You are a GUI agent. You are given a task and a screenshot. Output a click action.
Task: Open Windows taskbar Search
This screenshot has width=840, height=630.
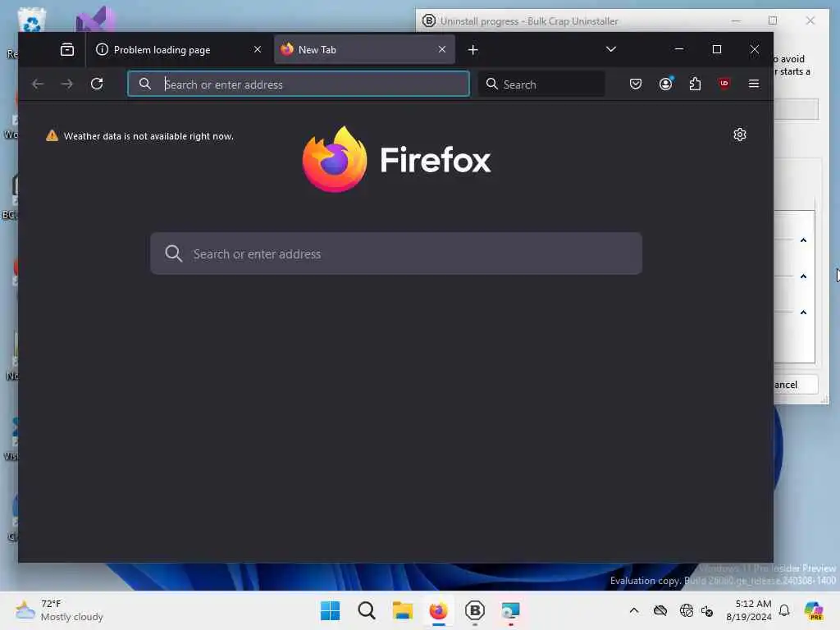[x=367, y=610]
